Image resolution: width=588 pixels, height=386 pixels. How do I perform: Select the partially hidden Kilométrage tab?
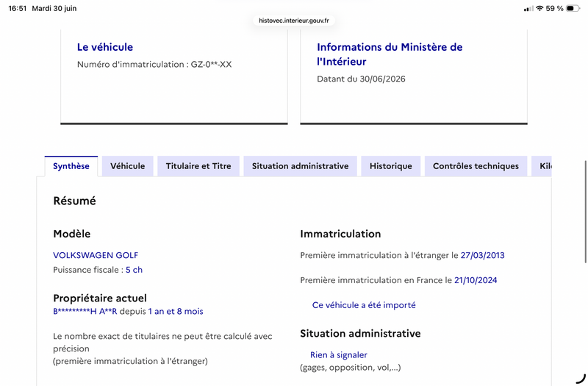542,166
